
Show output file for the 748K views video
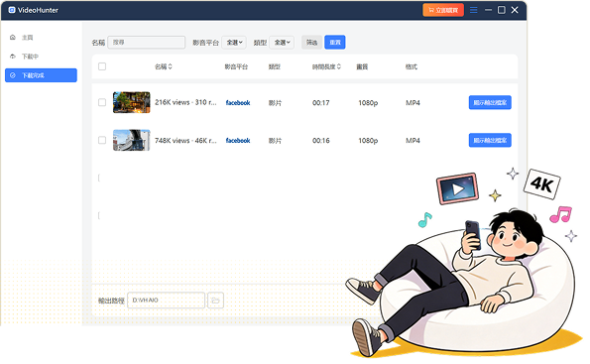coord(490,140)
